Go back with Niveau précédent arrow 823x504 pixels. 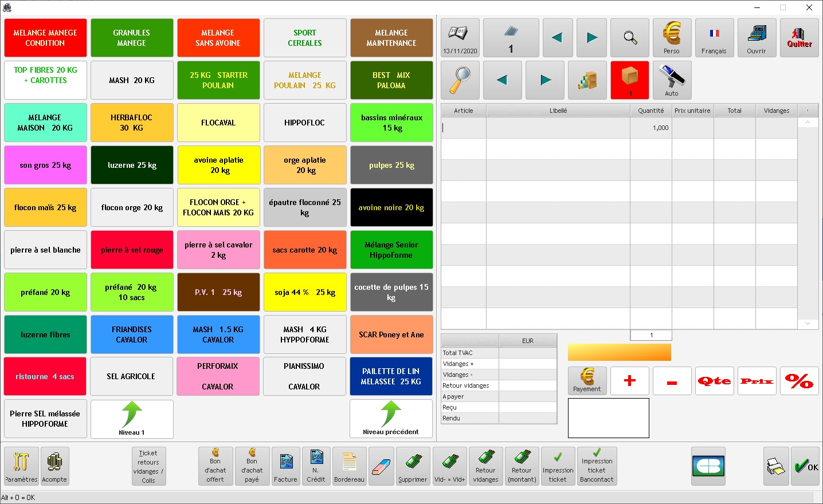[x=391, y=419]
